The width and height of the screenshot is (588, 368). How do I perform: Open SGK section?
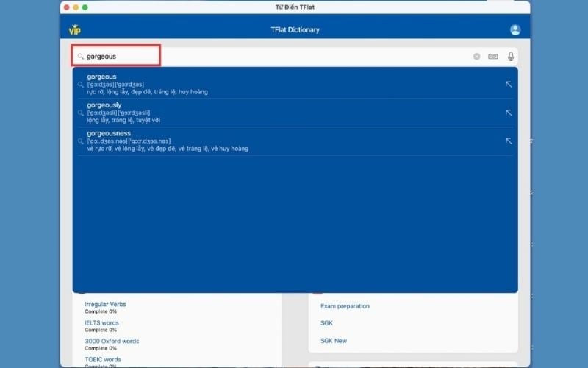pos(326,323)
